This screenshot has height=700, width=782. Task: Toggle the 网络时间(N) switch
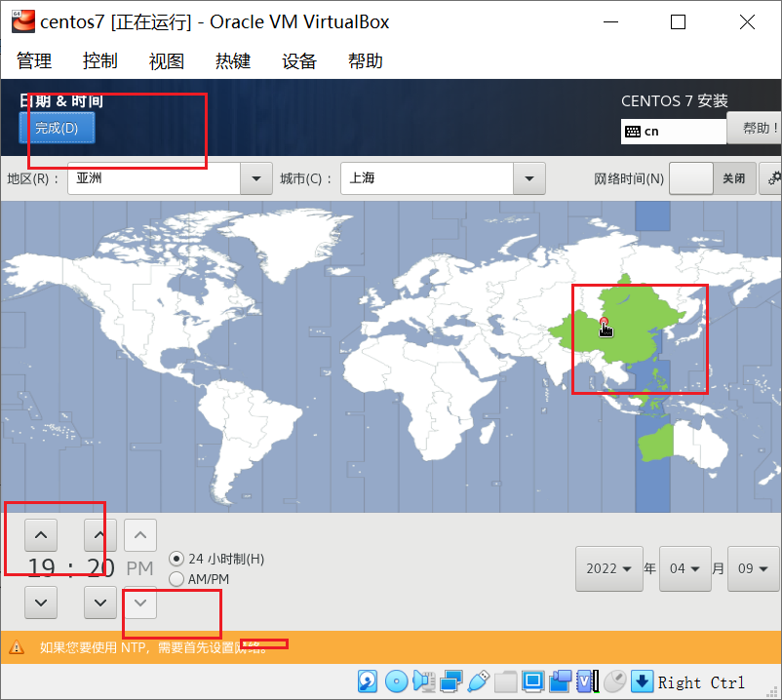712,178
